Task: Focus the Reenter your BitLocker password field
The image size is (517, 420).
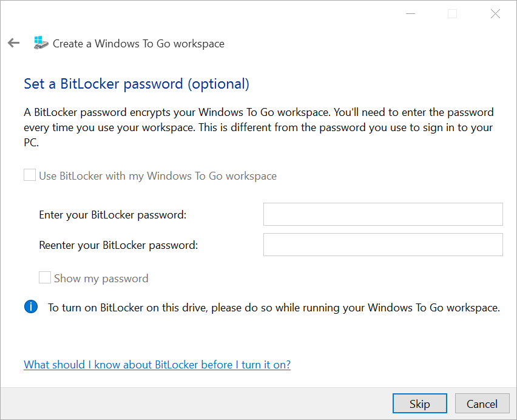Action: 383,245
